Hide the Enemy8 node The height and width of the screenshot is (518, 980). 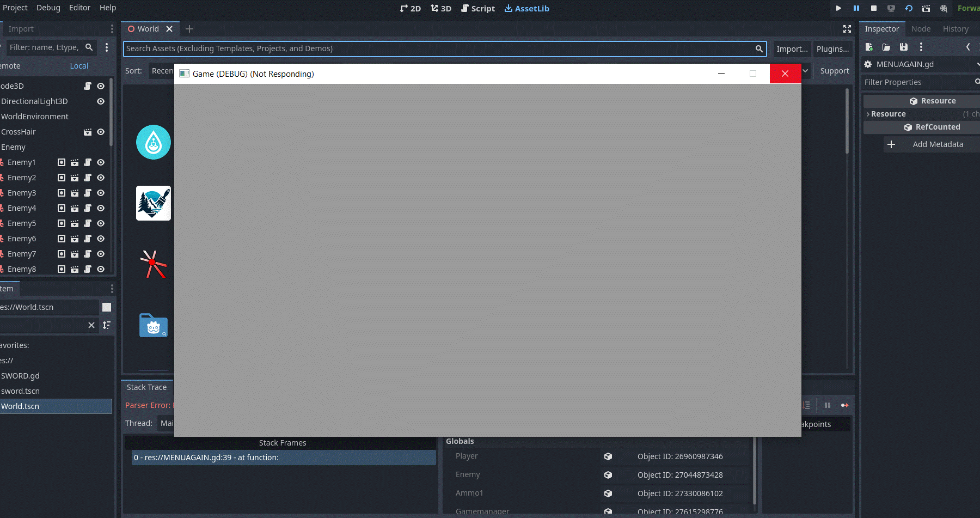click(x=101, y=269)
